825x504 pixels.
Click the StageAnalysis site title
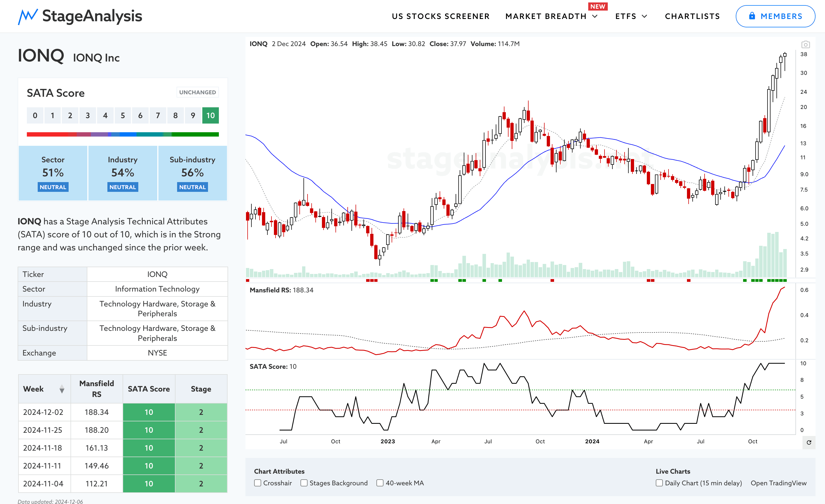(x=92, y=16)
